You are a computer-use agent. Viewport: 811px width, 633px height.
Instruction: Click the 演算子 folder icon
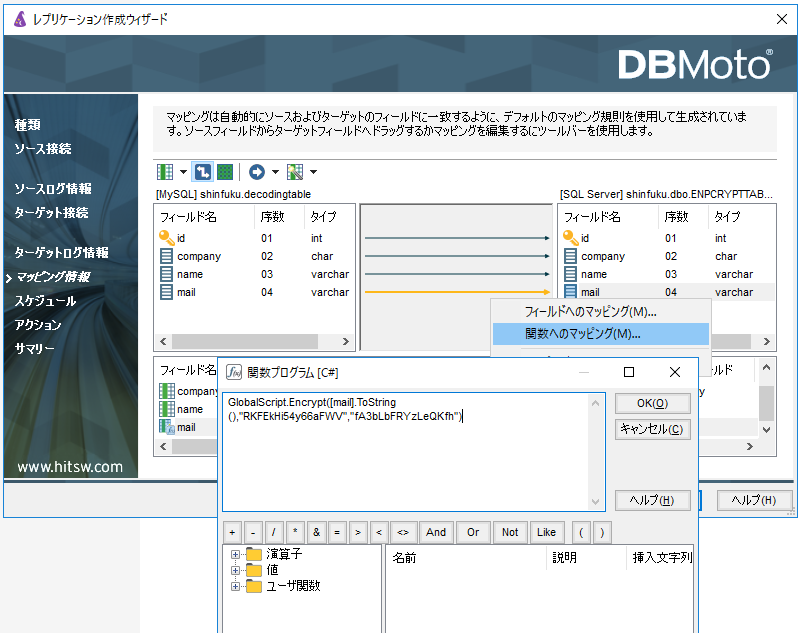254,554
